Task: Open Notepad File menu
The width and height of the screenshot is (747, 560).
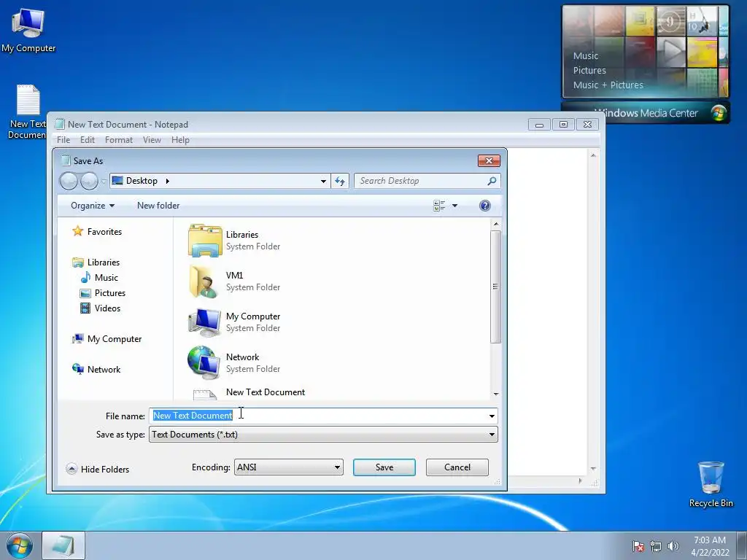Action: click(63, 140)
